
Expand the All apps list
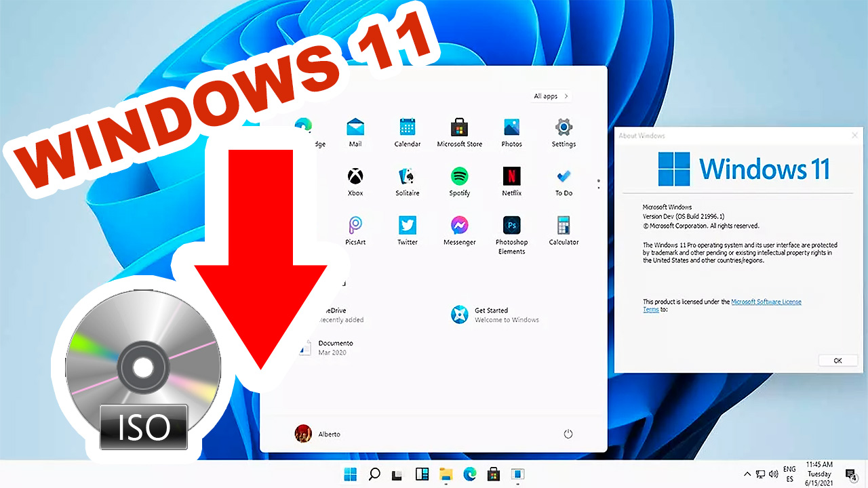click(x=551, y=96)
